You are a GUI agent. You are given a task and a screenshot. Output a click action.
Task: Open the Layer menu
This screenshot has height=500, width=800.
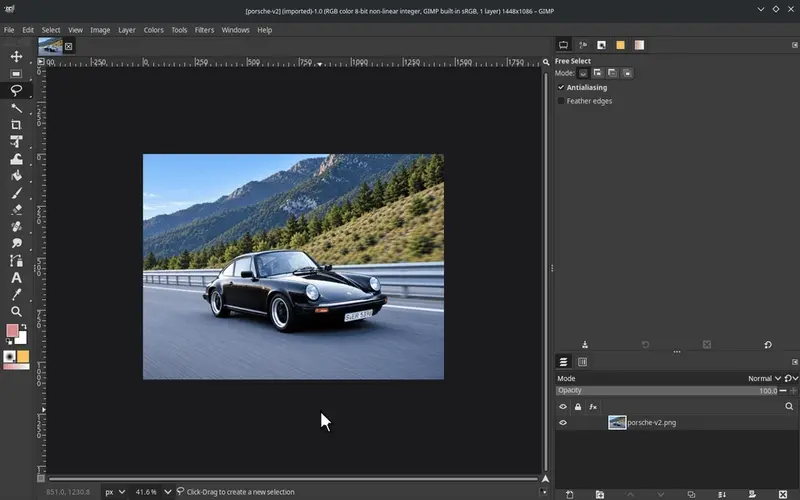tap(127, 30)
